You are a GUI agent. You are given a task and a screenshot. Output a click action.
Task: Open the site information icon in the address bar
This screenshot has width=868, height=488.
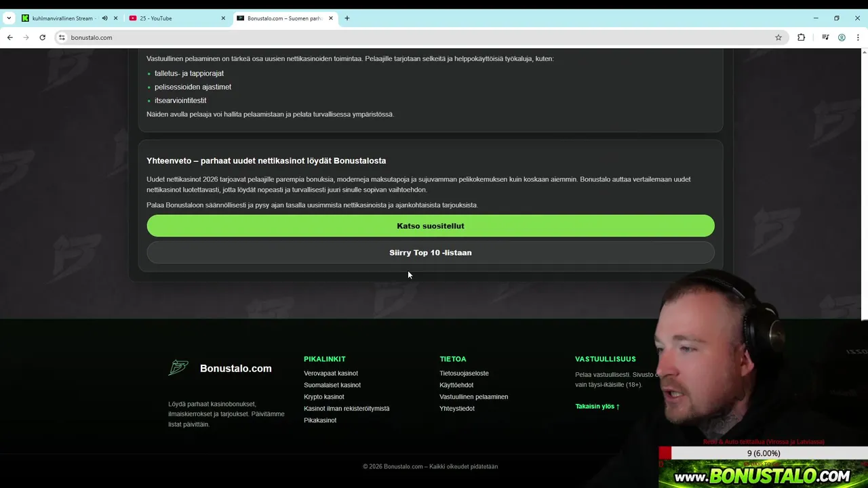click(x=62, y=37)
